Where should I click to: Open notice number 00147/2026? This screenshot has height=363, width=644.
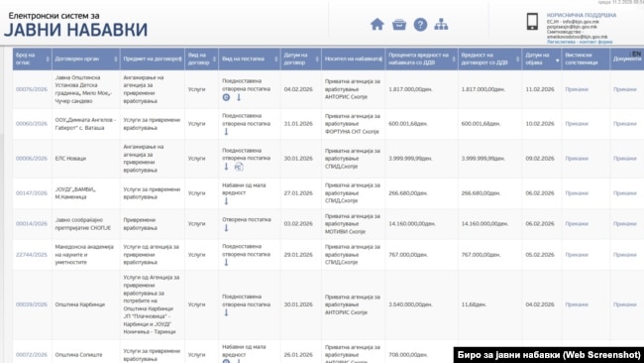click(x=32, y=193)
